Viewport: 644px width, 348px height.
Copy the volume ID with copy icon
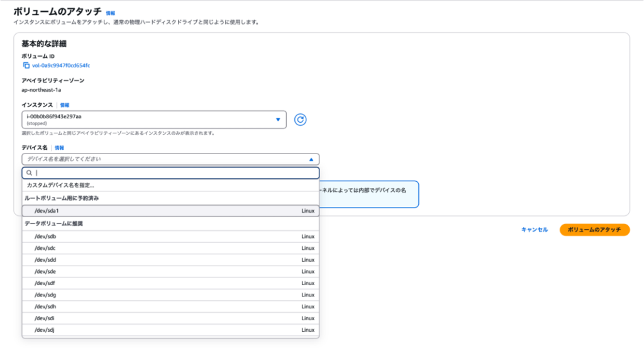[26, 65]
